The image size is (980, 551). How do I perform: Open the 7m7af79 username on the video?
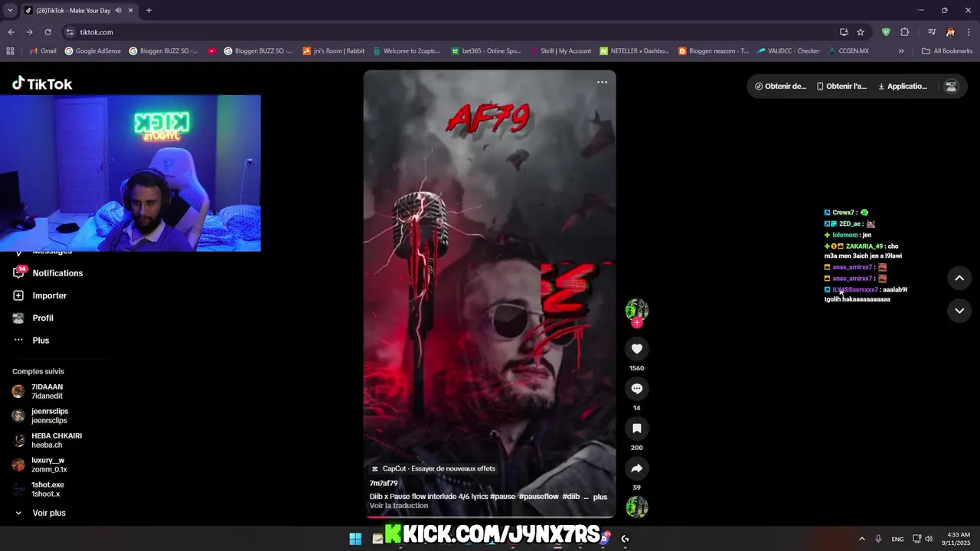(x=384, y=484)
